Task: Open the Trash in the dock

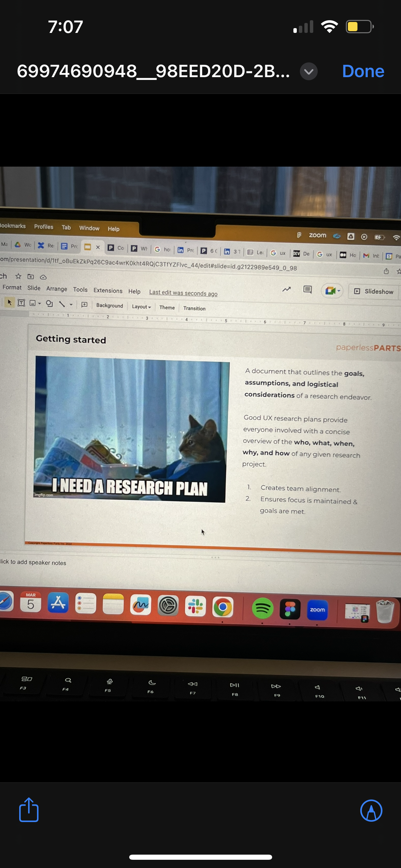Action: pyautogui.click(x=385, y=611)
